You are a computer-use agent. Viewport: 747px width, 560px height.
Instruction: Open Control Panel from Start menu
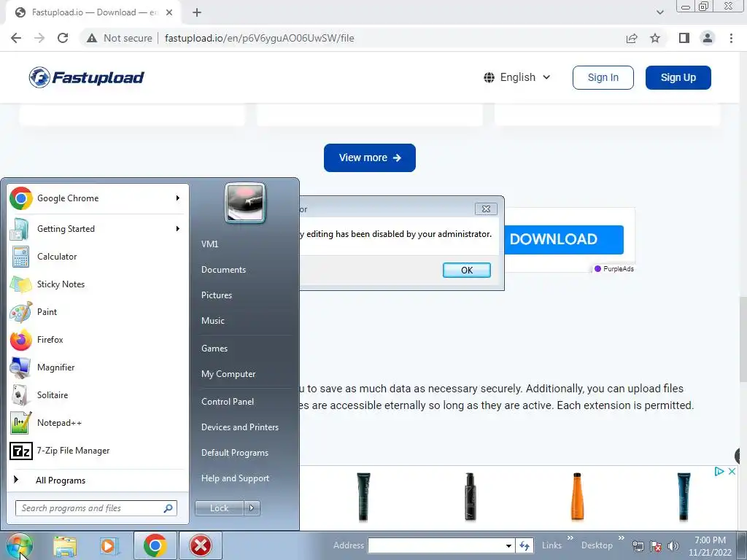tap(228, 402)
